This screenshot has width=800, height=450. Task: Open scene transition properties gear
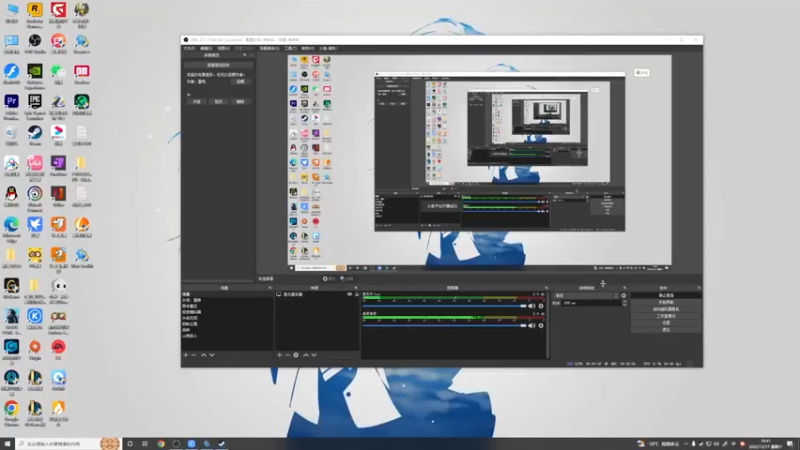click(623, 295)
